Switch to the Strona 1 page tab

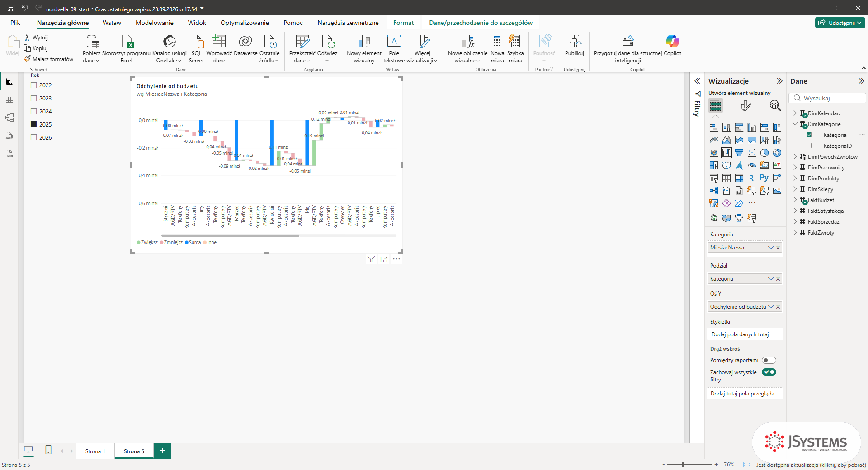tap(95, 451)
